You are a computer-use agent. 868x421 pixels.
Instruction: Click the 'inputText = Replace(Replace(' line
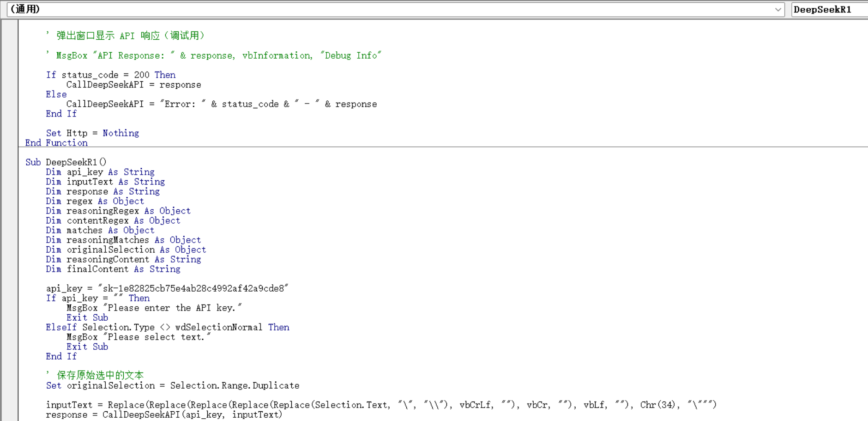pyautogui.click(x=381, y=405)
